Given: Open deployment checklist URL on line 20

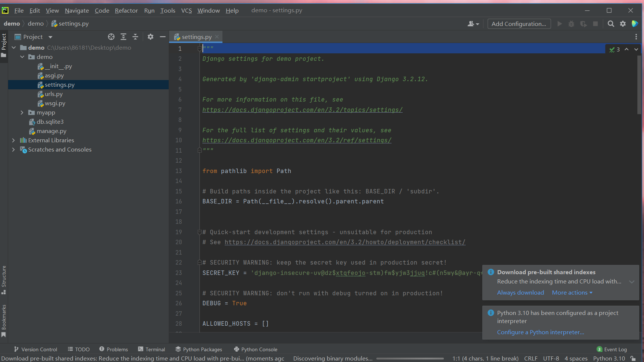Looking at the screenshot, I should point(345,242).
